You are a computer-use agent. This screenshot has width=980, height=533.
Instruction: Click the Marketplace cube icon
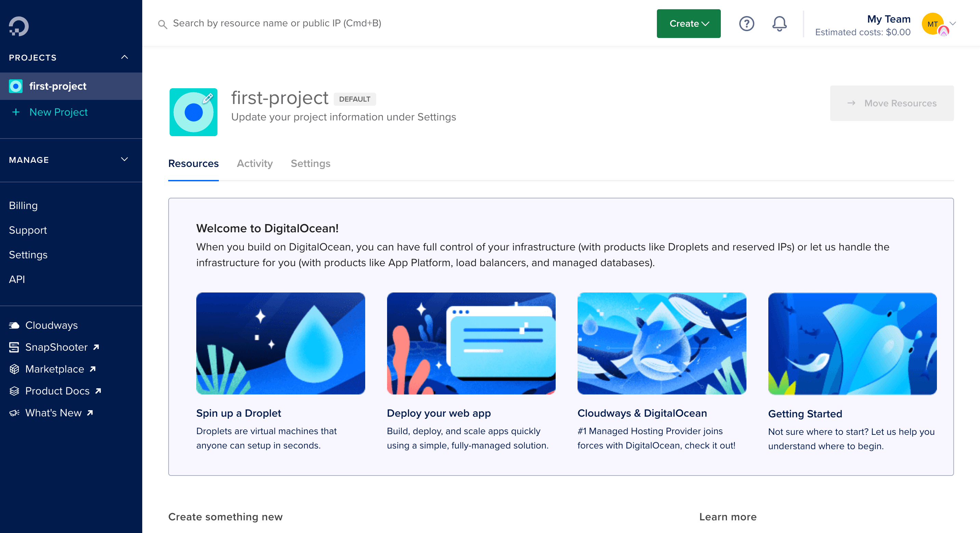pyautogui.click(x=14, y=369)
